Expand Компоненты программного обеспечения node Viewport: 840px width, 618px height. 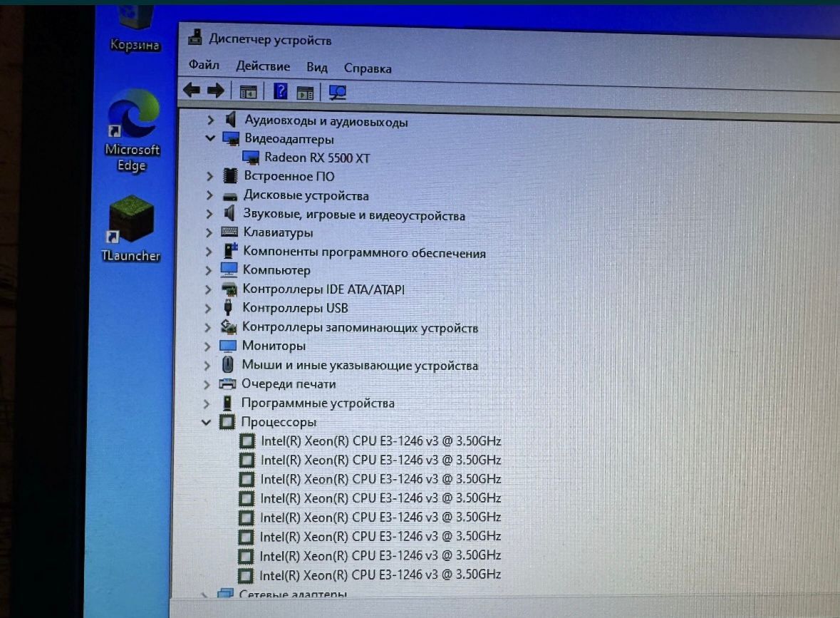pos(208,252)
